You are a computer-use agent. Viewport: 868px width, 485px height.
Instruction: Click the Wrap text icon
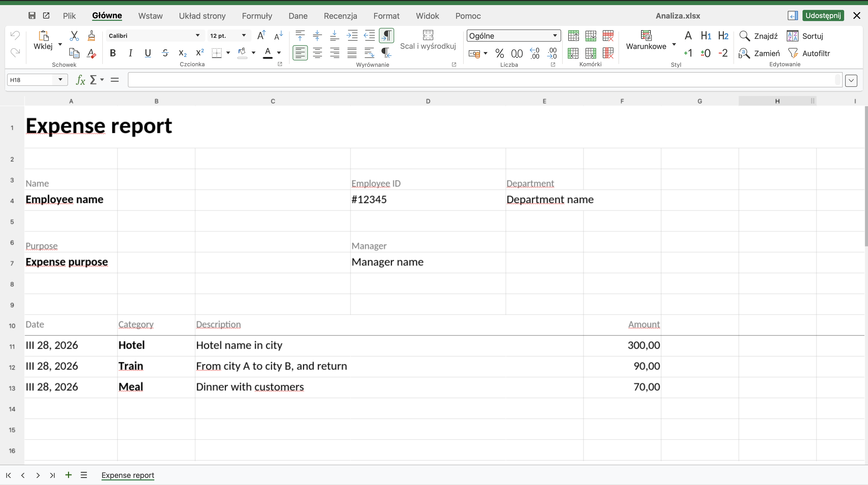369,53
